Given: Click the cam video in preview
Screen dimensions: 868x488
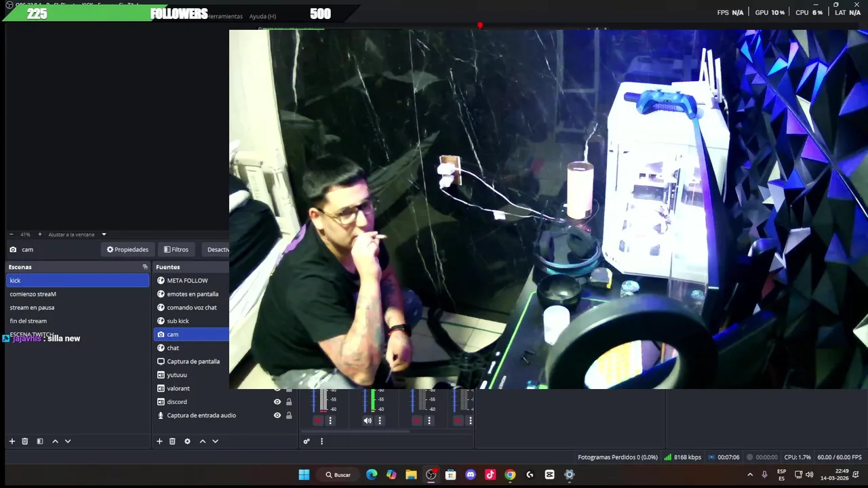Looking at the screenshot, I should pyautogui.click(x=548, y=209).
